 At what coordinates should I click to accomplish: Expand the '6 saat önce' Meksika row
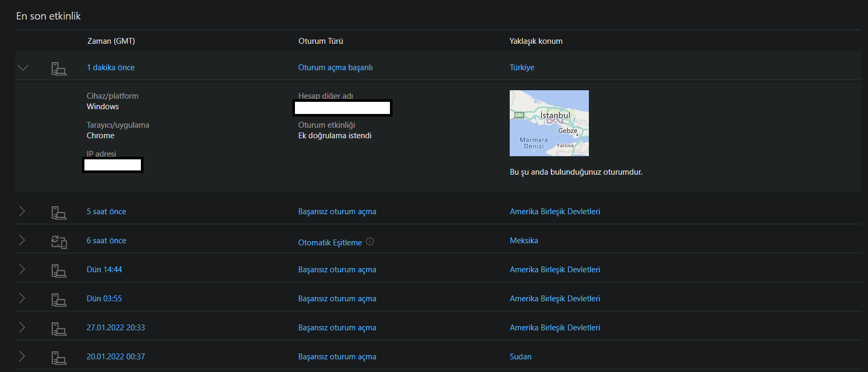(22, 240)
